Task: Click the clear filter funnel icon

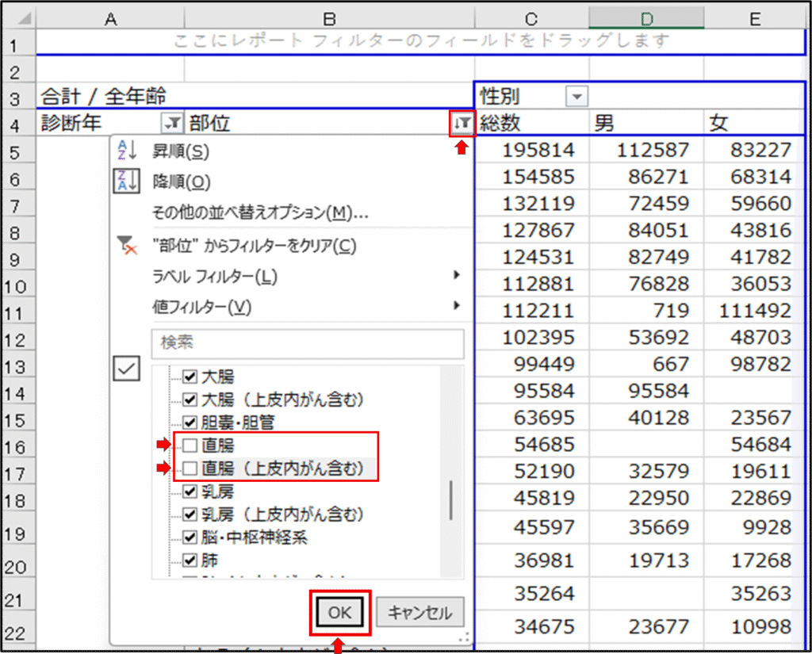Action: coord(127,246)
